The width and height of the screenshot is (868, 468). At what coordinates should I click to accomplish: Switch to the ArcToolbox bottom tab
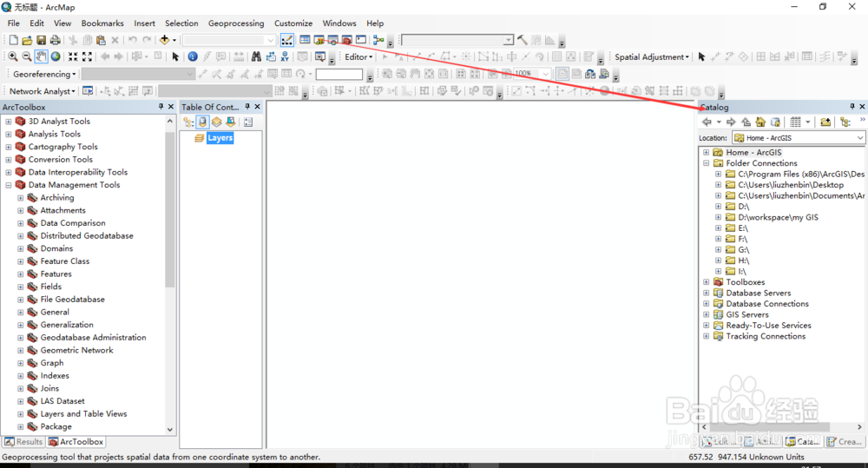point(76,441)
